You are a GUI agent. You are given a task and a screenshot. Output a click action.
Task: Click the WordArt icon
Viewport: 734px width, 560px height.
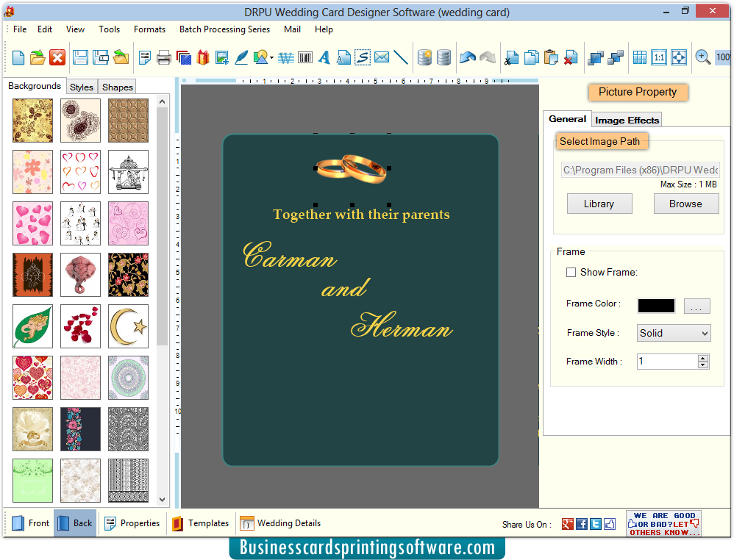tap(285, 57)
